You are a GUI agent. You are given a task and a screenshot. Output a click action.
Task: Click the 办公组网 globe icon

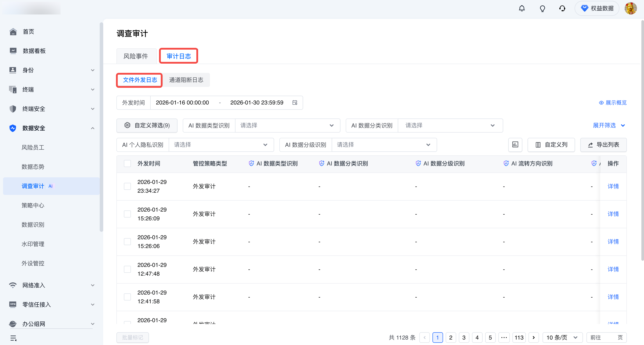[13, 324]
